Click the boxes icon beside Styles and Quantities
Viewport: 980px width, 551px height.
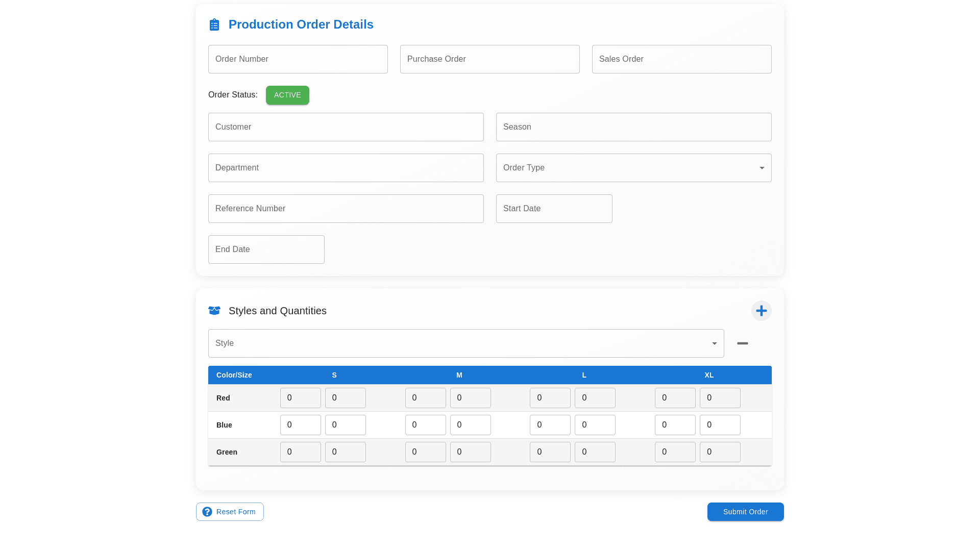[214, 311]
